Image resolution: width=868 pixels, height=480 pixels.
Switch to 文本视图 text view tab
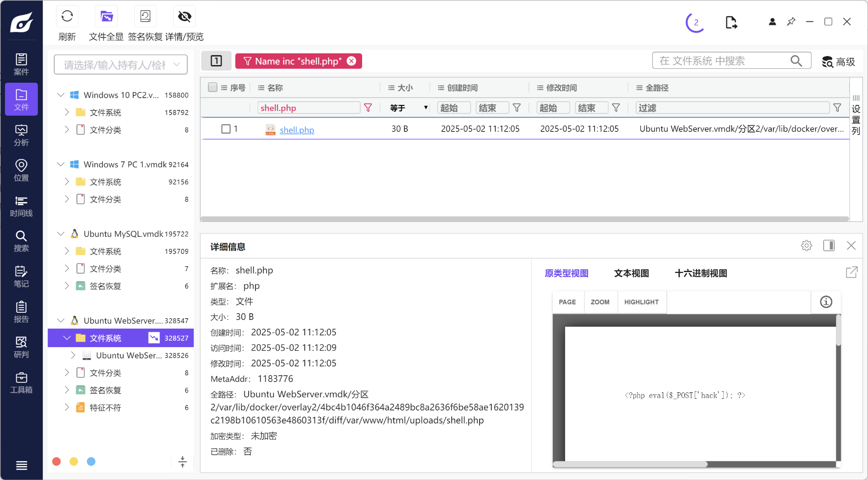632,273
